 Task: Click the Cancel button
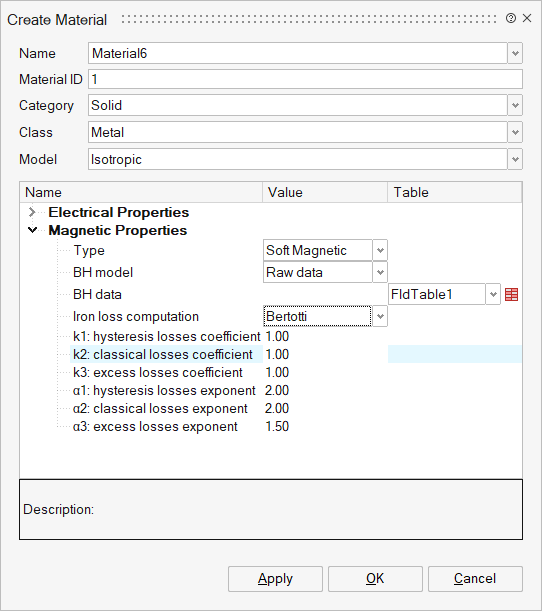(475, 579)
